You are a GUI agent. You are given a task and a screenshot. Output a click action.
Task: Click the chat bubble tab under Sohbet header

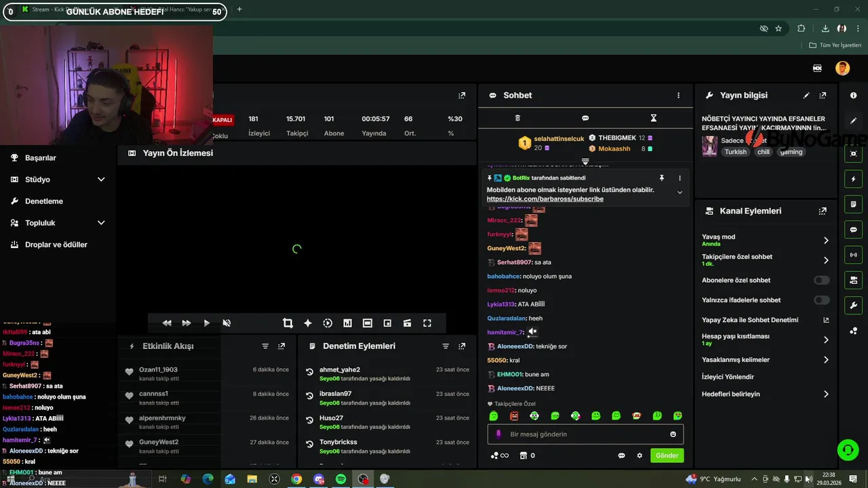(x=585, y=118)
